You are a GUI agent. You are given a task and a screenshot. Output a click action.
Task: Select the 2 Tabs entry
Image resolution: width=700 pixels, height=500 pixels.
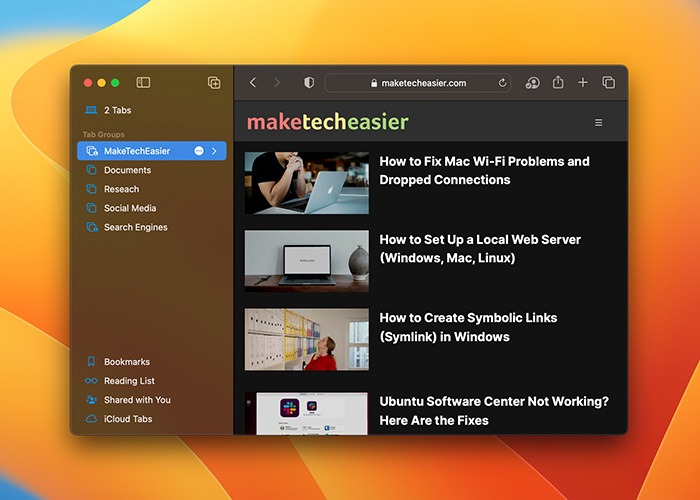coord(152,110)
